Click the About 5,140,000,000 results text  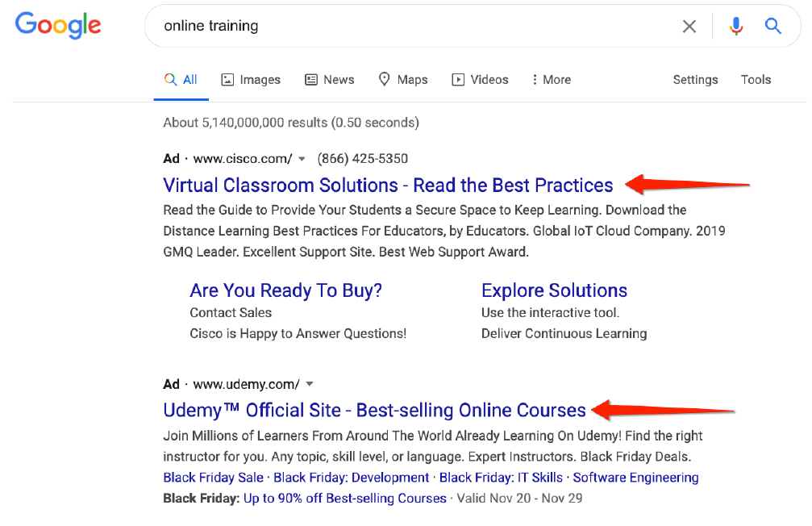point(291,123)
